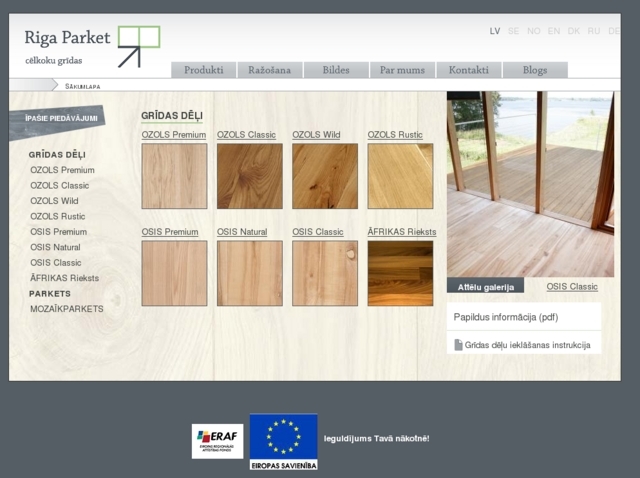Click the Riga Parket logo

click(91, 46)
